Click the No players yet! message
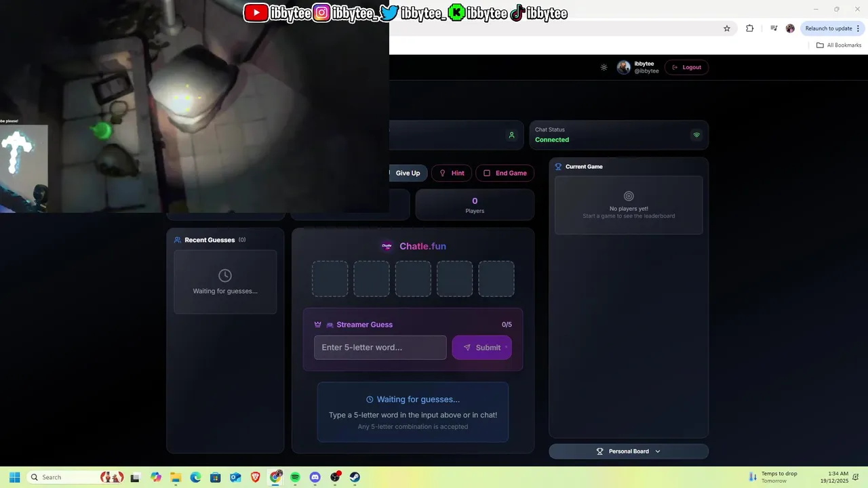The width and height of the screenshot is (868, 488). [x=629, y=209]
